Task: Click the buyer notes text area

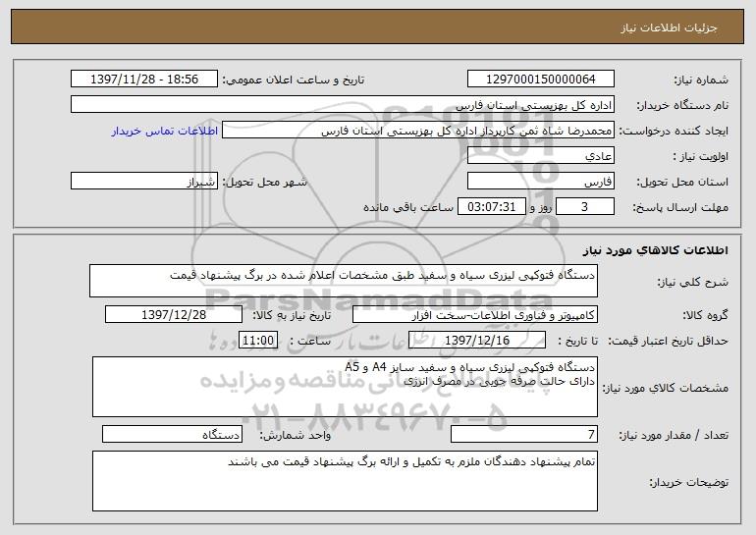Action: tap(345, 481)
